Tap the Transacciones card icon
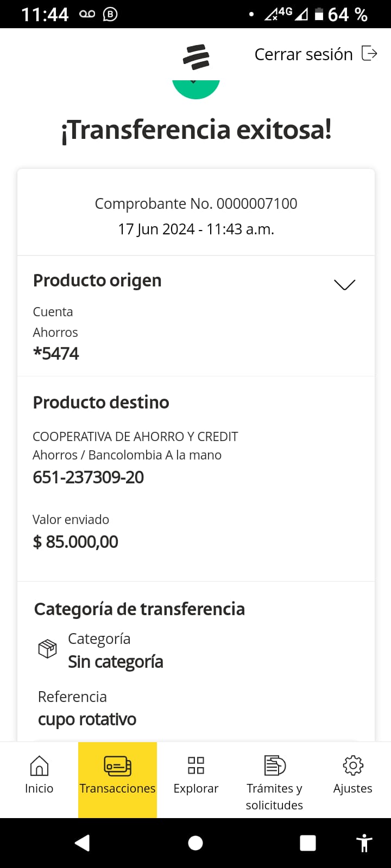 (x=117, y=765)
